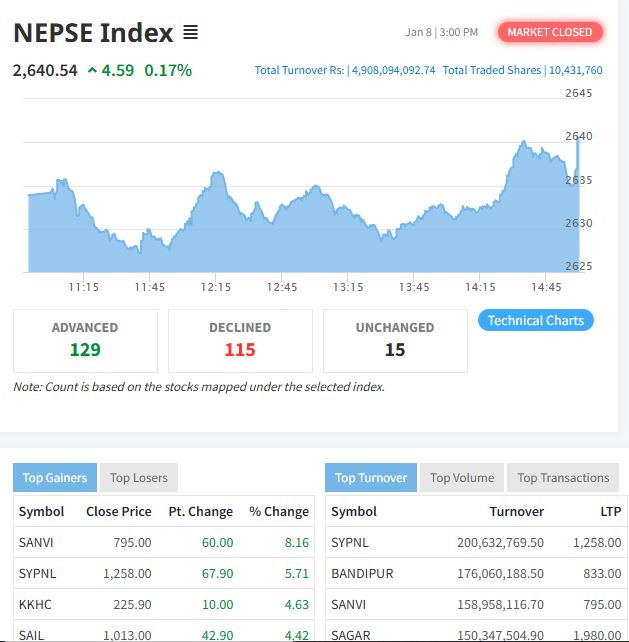Image resolution: width=629 pixels, height=642 pixels.
Task: Click the Total Turnover Rs value
Action: (391, 70)
